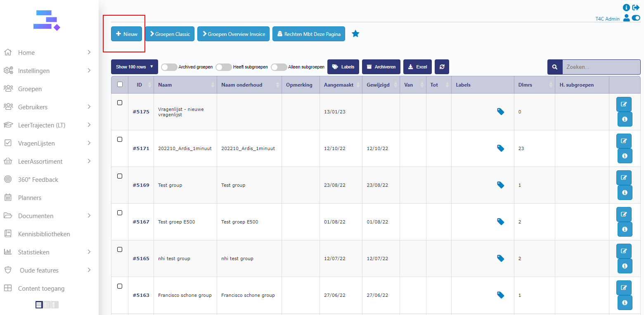The width and height of the screenshot is (644, 315).
Task: Click the blue favorite star icon
Action: pos(355,34)
